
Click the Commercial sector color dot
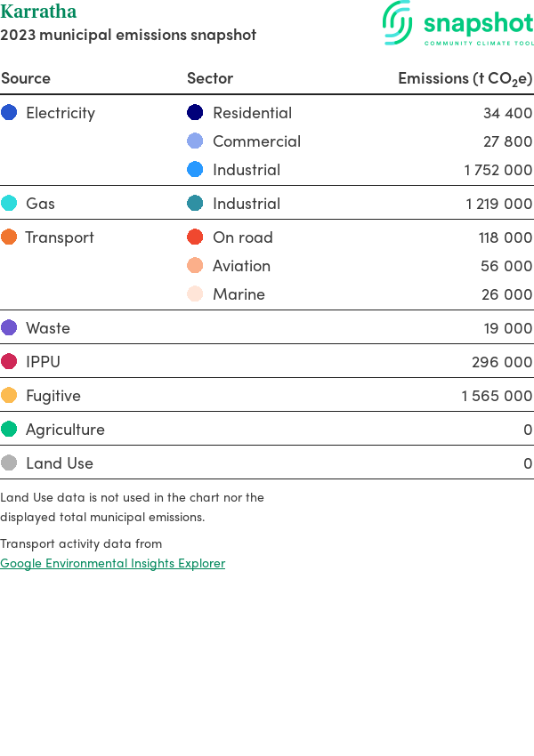(195, 141)
